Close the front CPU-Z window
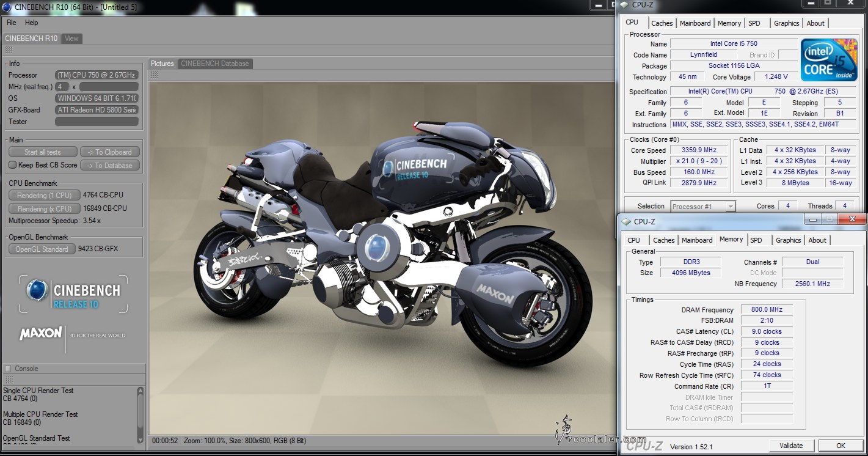Viewport: 868px width, 456px height. tap(852, 219)
